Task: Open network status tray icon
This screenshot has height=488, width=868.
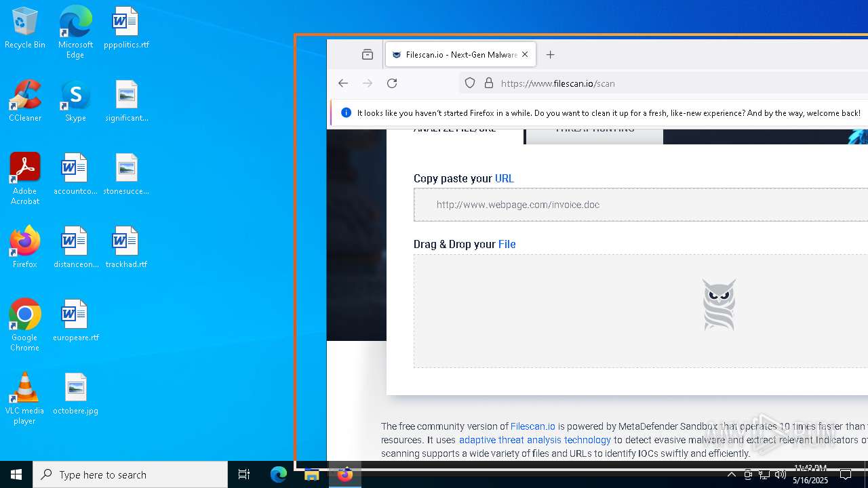Action: click(x=764, y=474)
